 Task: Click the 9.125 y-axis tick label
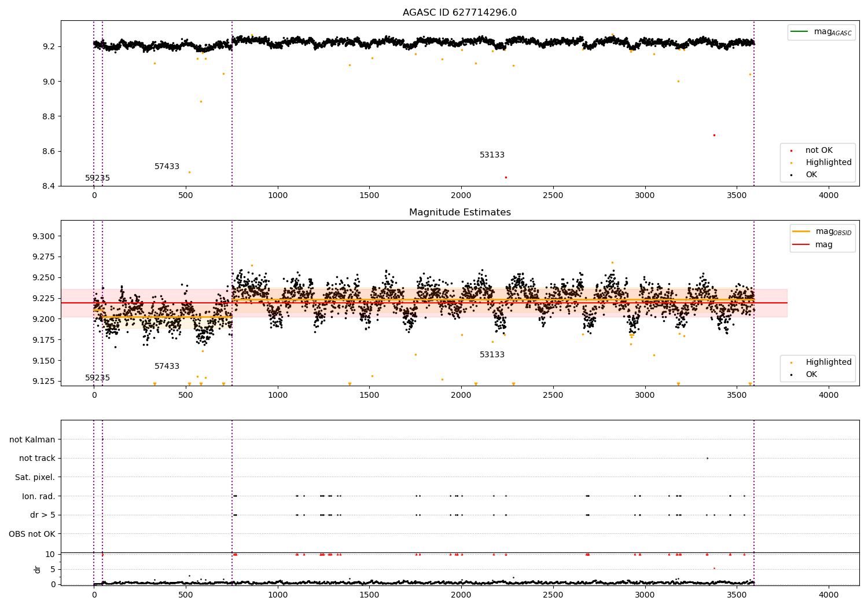point(43,382)
